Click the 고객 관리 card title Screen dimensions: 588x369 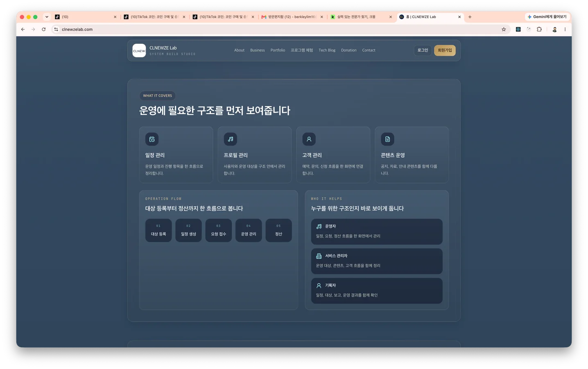click(312, 155)
